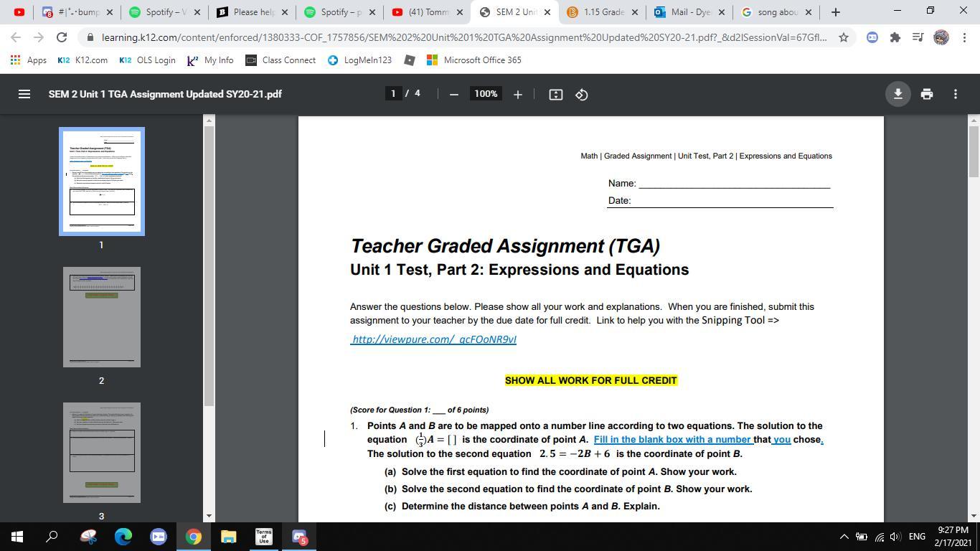Open My Info bookmark
Image resolution: width=980 pixels, height=551 pixels.
coord(210,60)
